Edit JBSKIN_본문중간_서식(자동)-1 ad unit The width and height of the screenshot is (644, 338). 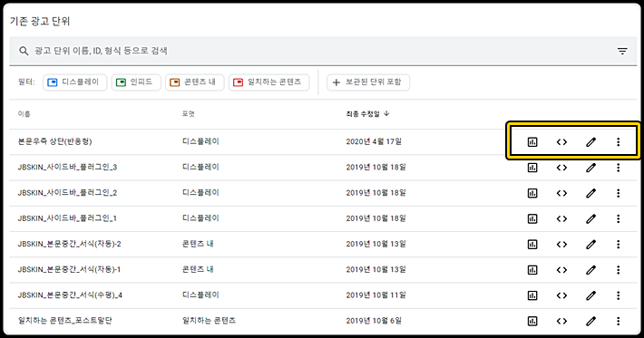590,269
